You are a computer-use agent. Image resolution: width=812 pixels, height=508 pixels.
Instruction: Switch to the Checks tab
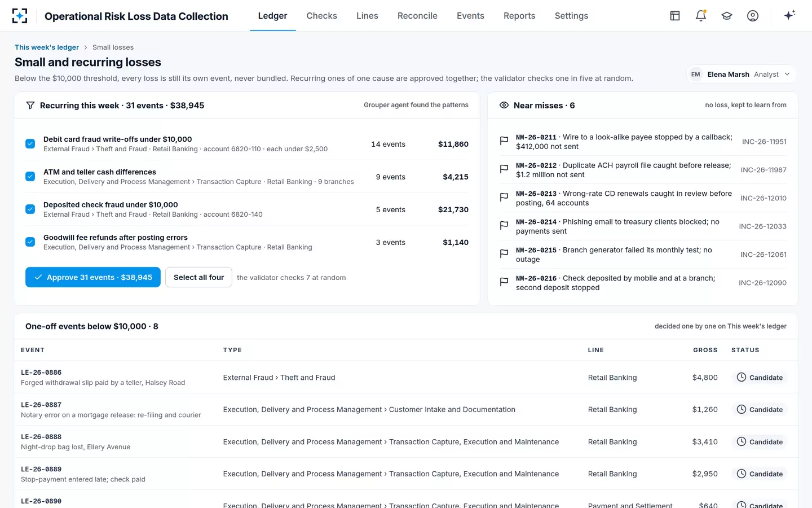321,16
